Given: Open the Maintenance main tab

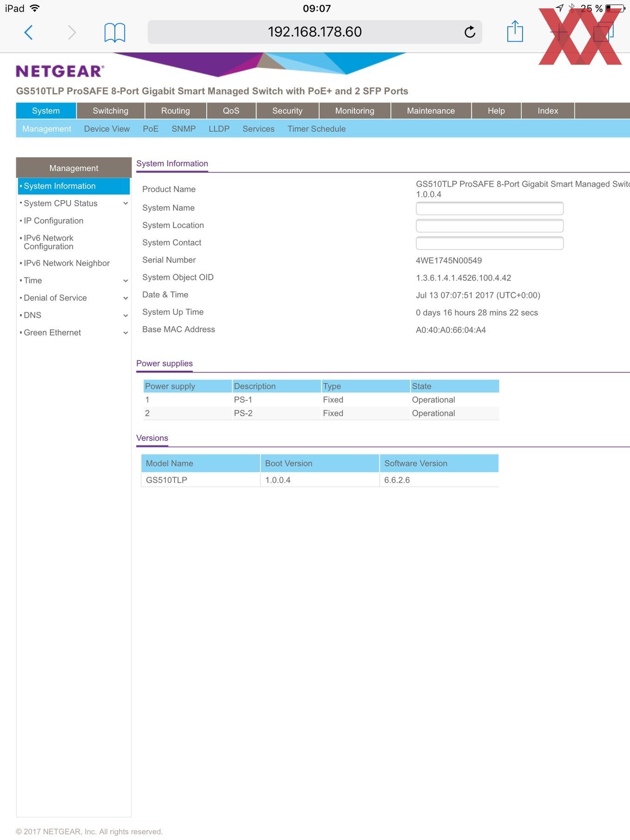Looking at the screenshot, I should tap(431, 111).
